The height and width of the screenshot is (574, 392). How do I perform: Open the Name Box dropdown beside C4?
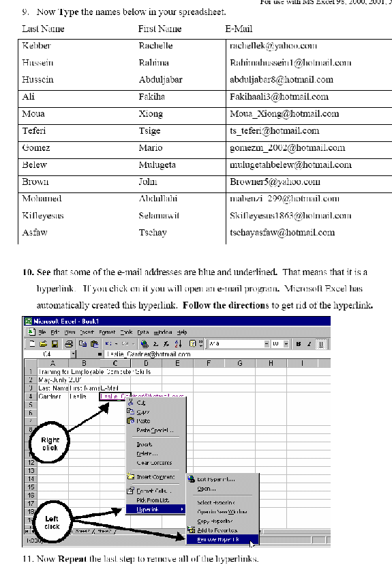click(74, 354)
